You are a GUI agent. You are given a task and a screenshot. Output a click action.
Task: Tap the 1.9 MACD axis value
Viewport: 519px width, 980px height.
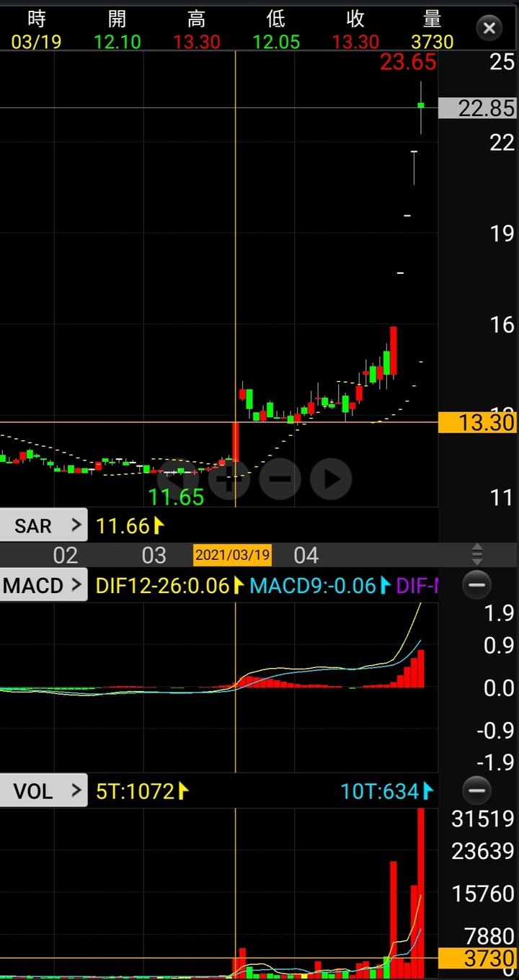[x=499, y=613]
